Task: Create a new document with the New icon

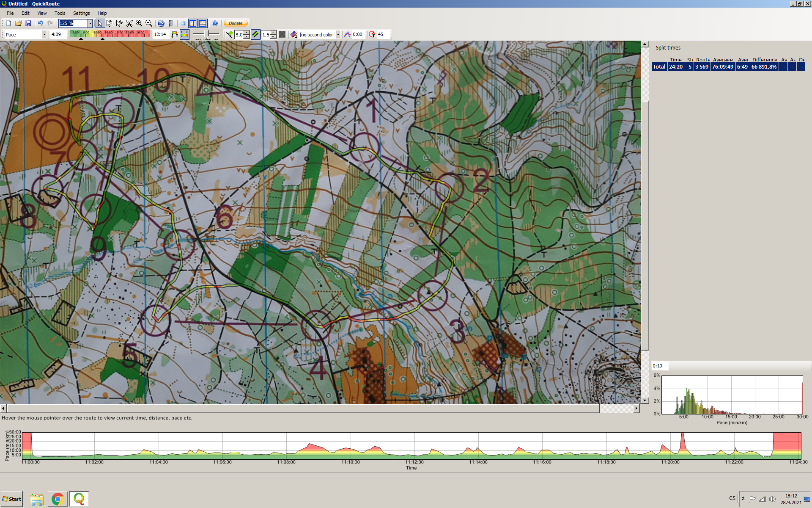Action: coord(8,23)
